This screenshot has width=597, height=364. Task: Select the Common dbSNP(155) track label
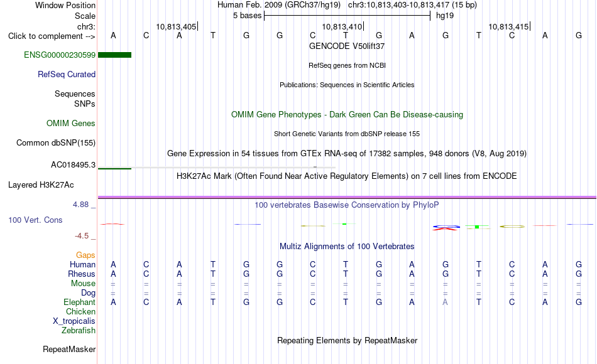(x=55, y=142)
